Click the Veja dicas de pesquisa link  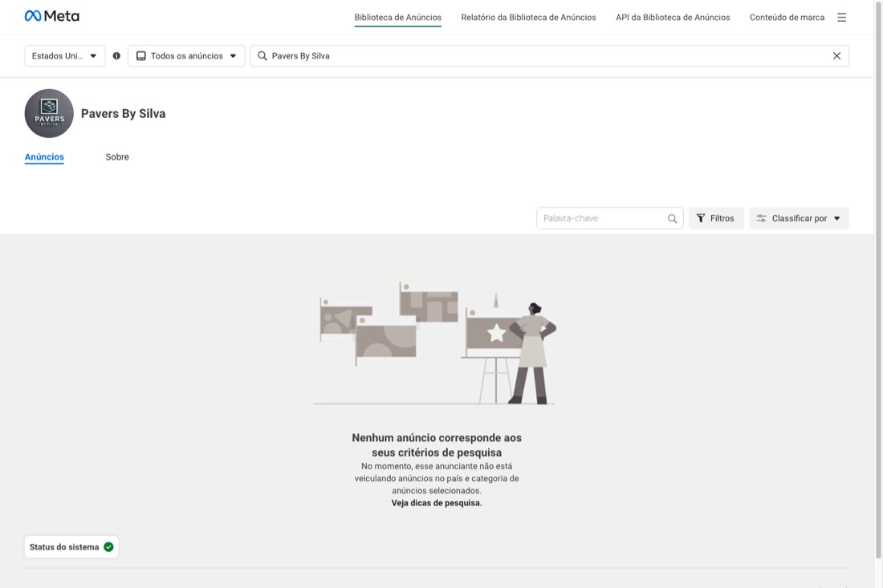[437, 503]
